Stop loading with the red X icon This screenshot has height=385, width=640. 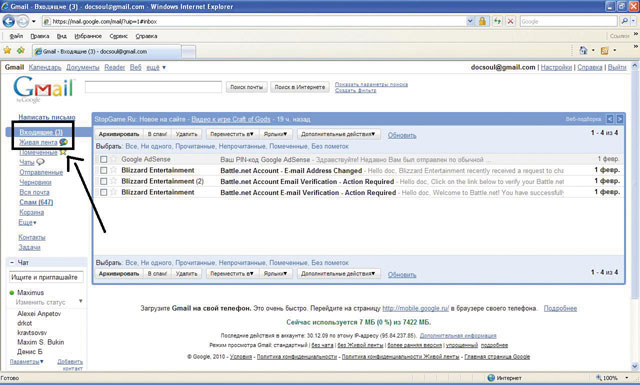point(511,21)
